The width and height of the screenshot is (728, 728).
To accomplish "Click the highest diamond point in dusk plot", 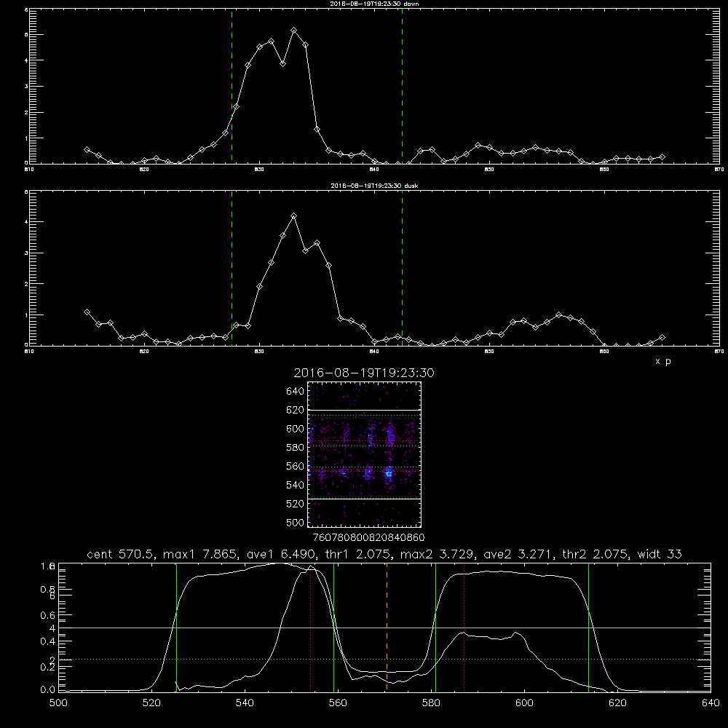I will pyautogui.click(x=293, y=216).
